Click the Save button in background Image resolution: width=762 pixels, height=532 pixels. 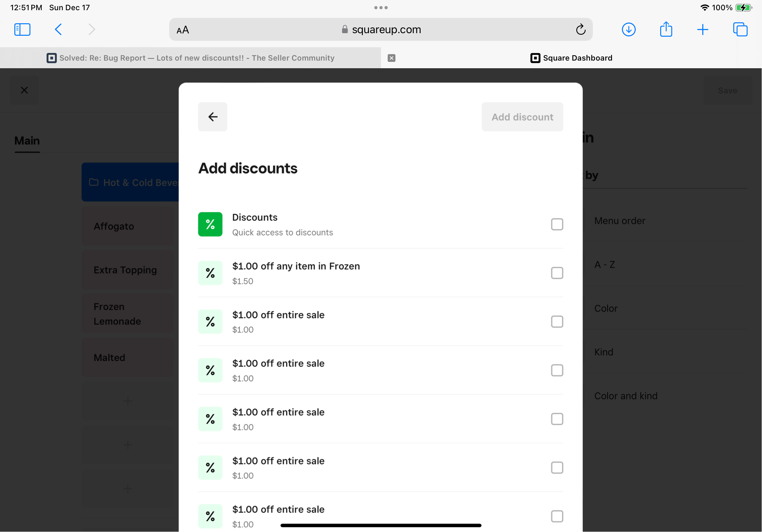coord(728,90)
